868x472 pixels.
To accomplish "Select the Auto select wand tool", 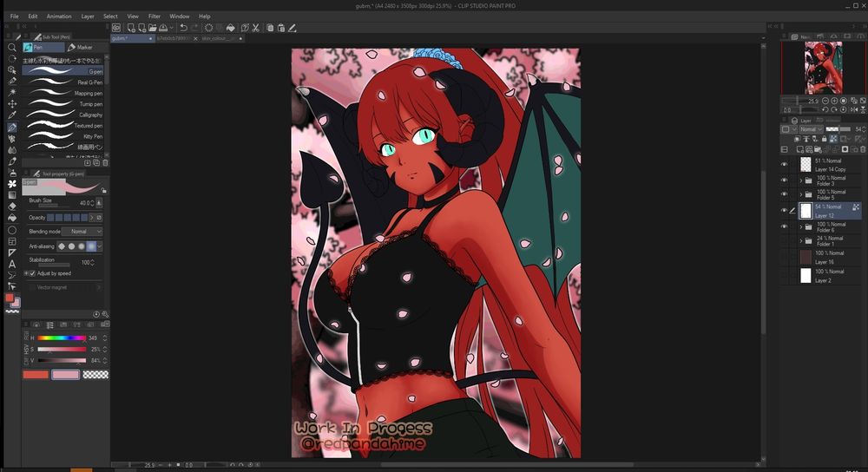I will click(x=11, y=93).
